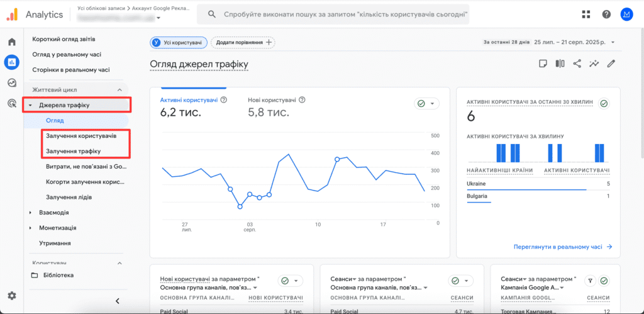The height and width of the screenshot is (314, 644).
Task: Click the Усі облікові записи breadcrumb
Action: coord(103,9)
